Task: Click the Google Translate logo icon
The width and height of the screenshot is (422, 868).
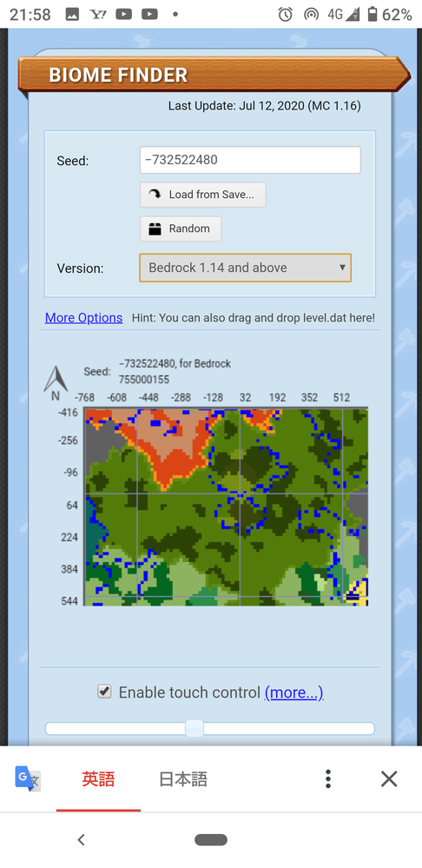Action: 28,779
